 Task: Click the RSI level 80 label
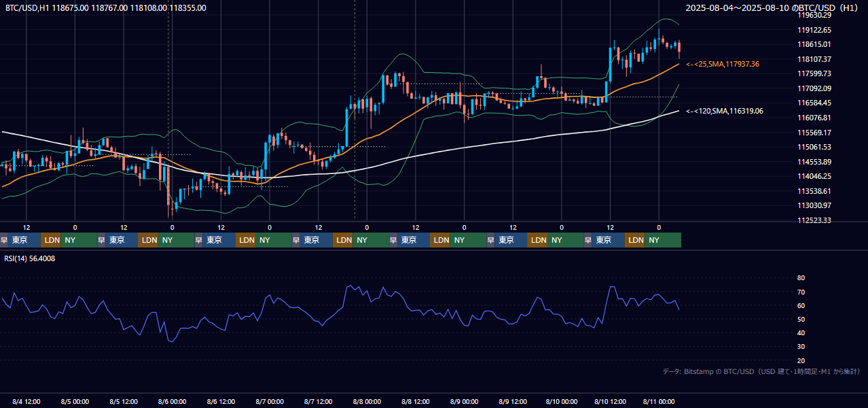tap(801, 278)
